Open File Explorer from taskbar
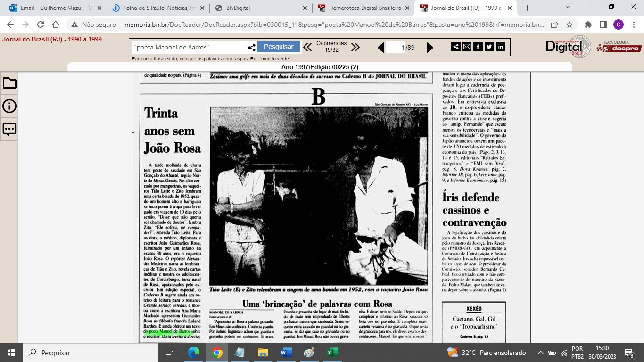 (263, 353)
